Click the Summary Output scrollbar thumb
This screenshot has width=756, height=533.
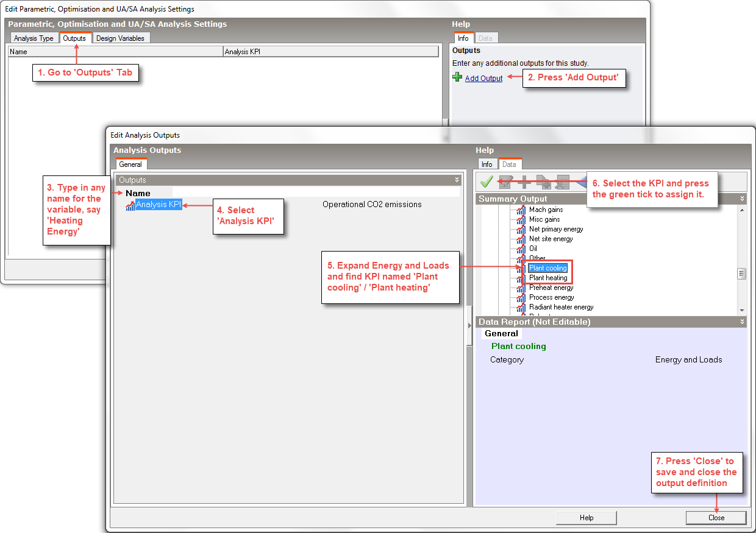pos(741,274)
